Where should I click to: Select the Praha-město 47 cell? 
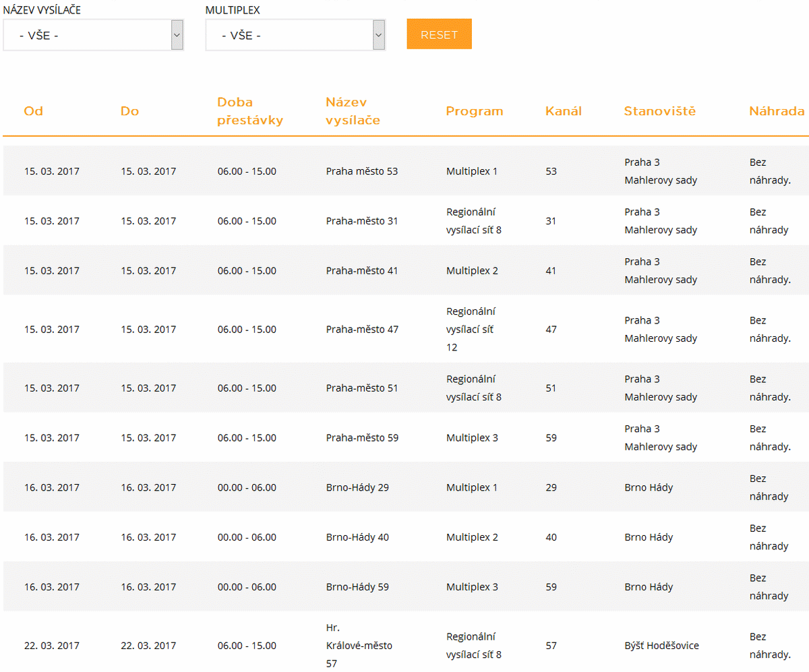point(362,330)
